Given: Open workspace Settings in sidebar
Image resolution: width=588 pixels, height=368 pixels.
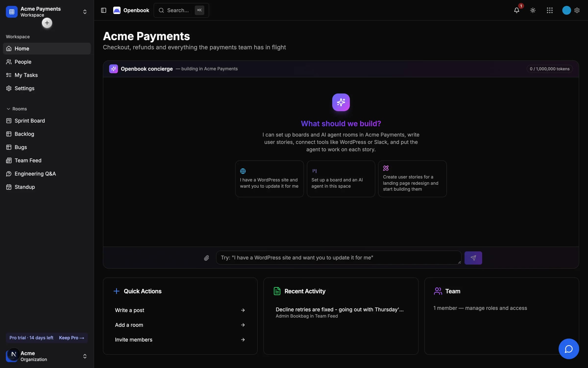Looking at the screenshot, I should pyautogui.click(x=47, y=88).
